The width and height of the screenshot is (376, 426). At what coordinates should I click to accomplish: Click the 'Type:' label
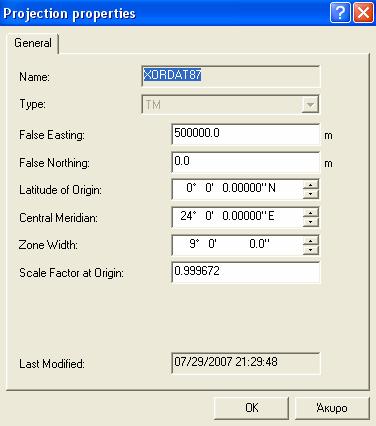point(32,104)
